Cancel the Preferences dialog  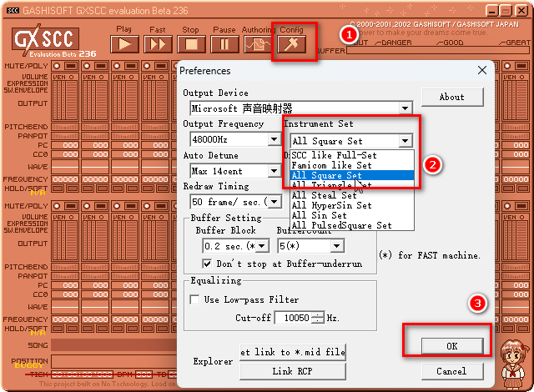click(452, 371)
